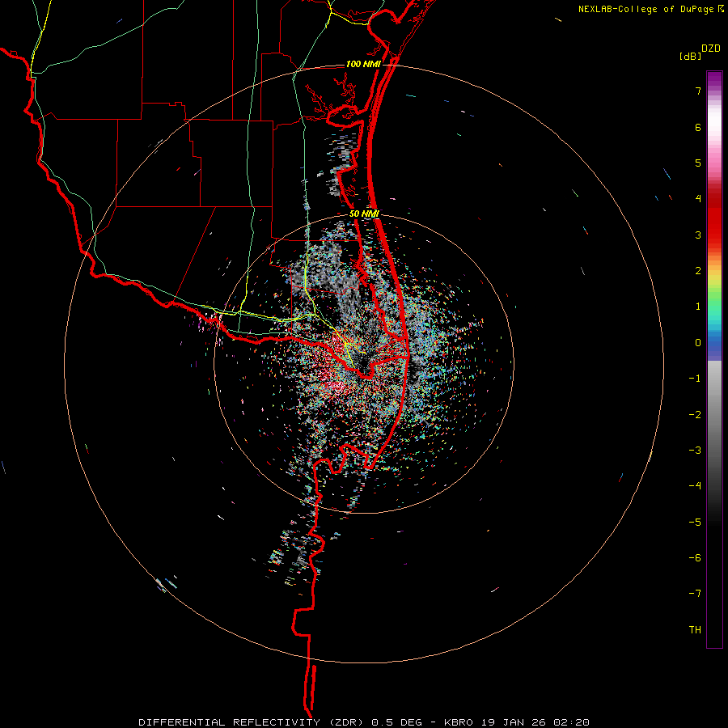Click the KBRO radar station identifier

459,722
